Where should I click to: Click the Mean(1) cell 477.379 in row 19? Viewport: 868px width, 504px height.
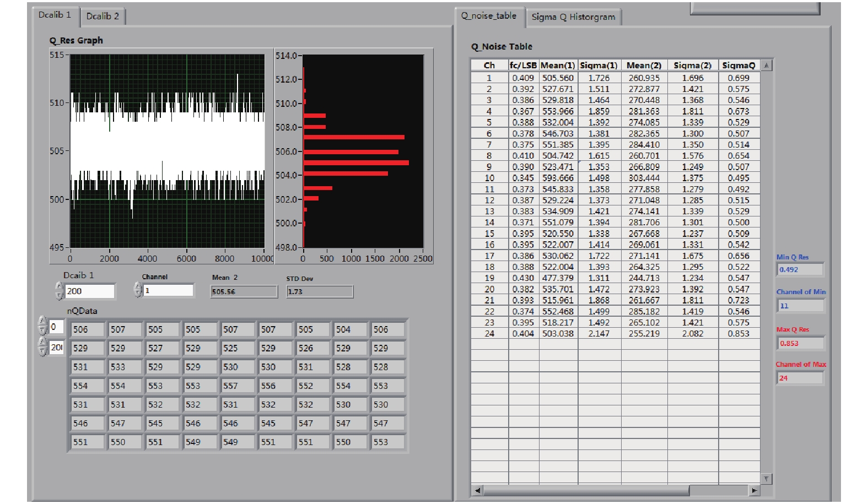click(558, 278)
